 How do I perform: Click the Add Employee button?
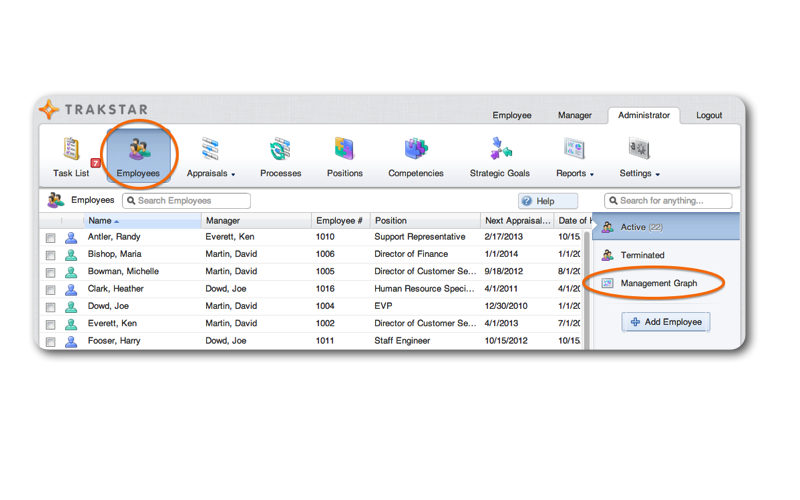point(666,322)
